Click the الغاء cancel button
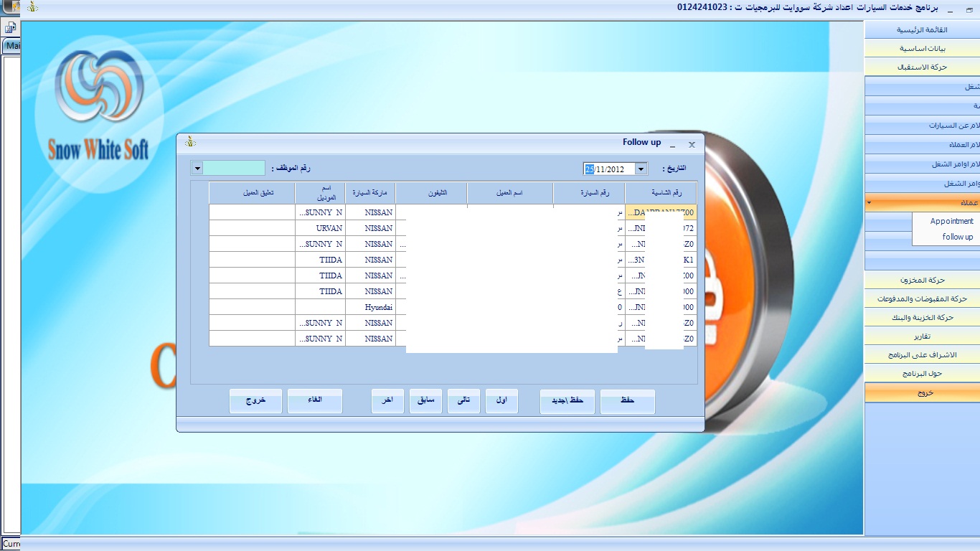 [x=314, y=401]
